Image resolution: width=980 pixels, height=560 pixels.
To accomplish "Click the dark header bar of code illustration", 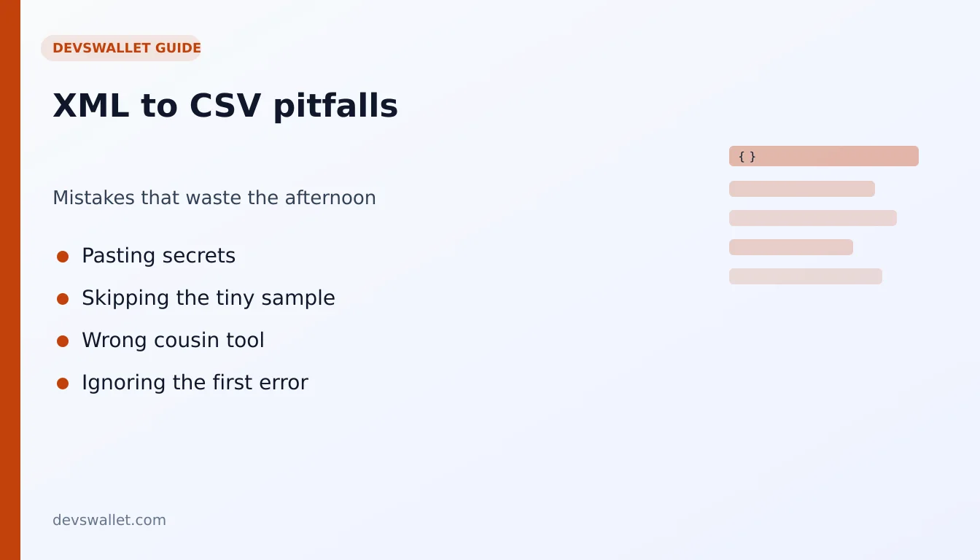I will click(824, 156).
